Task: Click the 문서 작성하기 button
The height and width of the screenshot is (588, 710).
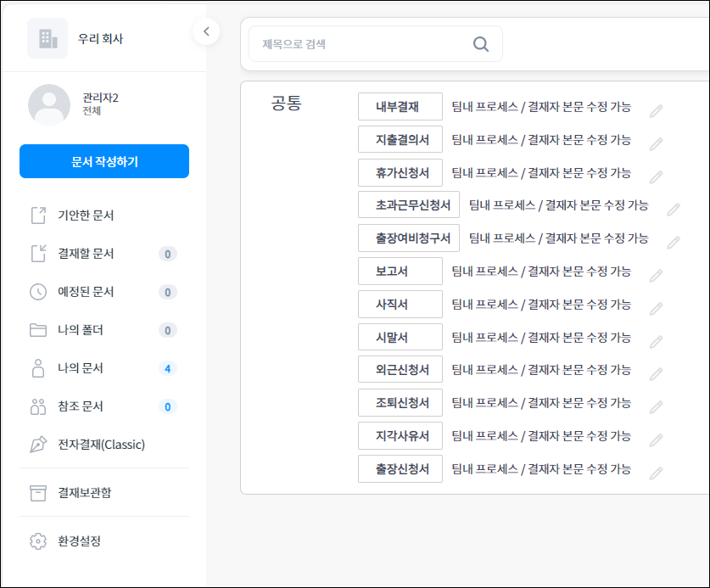Action: click(104, 161)
